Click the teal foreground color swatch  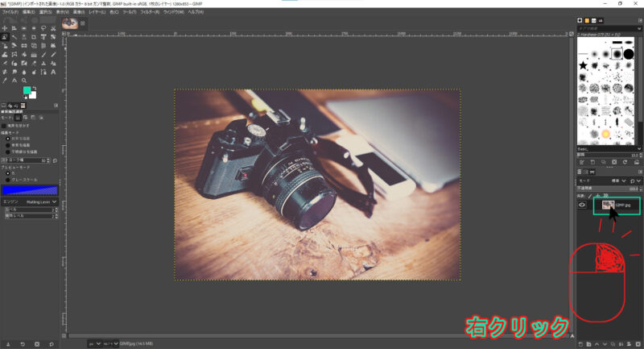[x=27, y=90]
